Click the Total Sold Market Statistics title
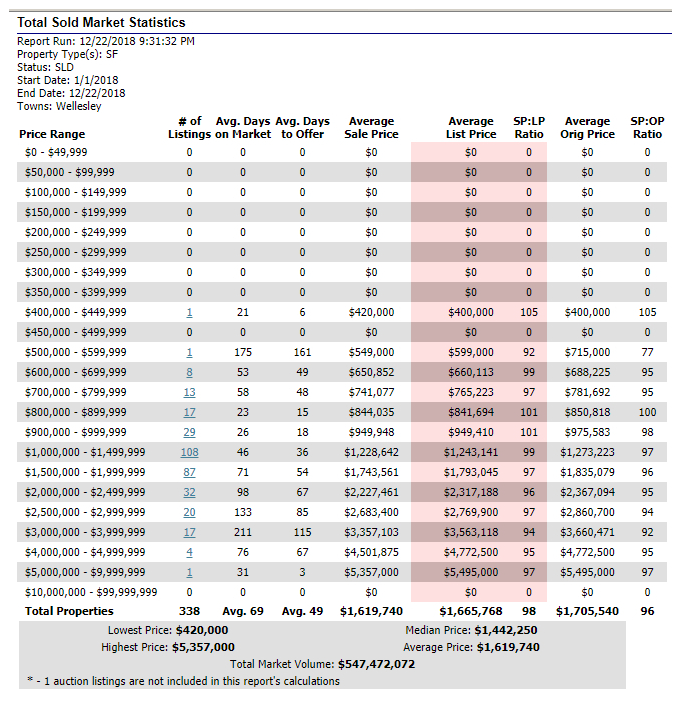The width and height of the screenshot is (681, 706). tap(101, 22)
